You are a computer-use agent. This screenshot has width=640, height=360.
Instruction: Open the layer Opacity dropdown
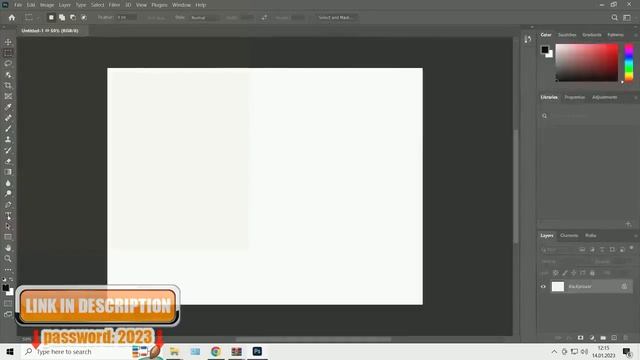[620, 261]
